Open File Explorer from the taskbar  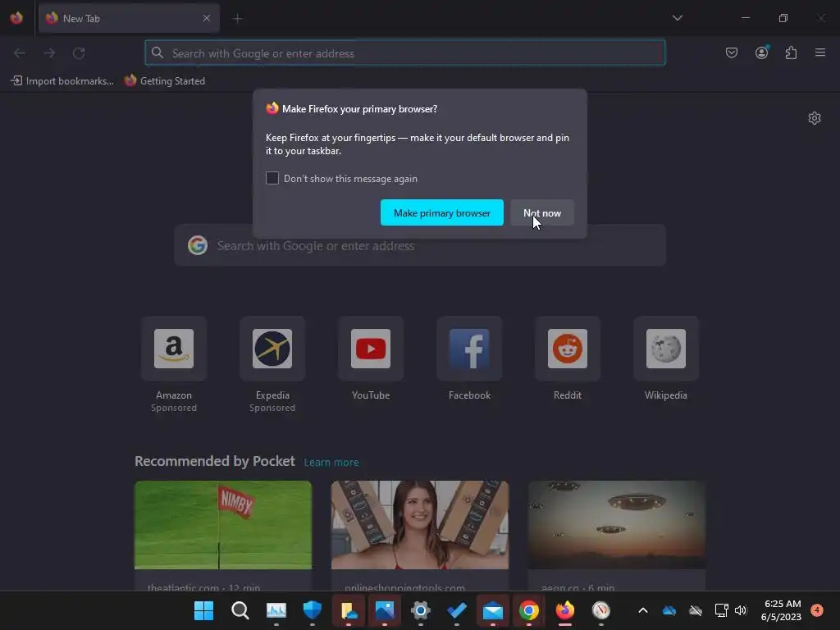coord(349,610)
